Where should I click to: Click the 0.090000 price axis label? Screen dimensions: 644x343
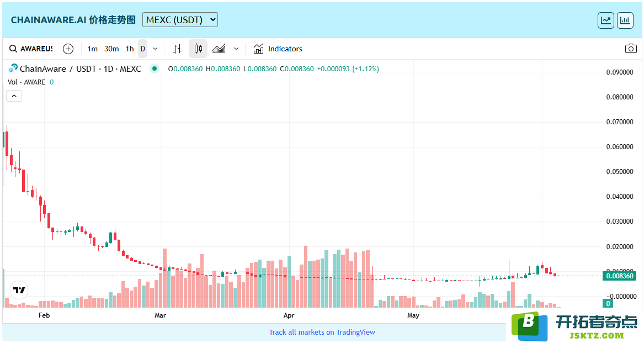click(x=620, y=72)
